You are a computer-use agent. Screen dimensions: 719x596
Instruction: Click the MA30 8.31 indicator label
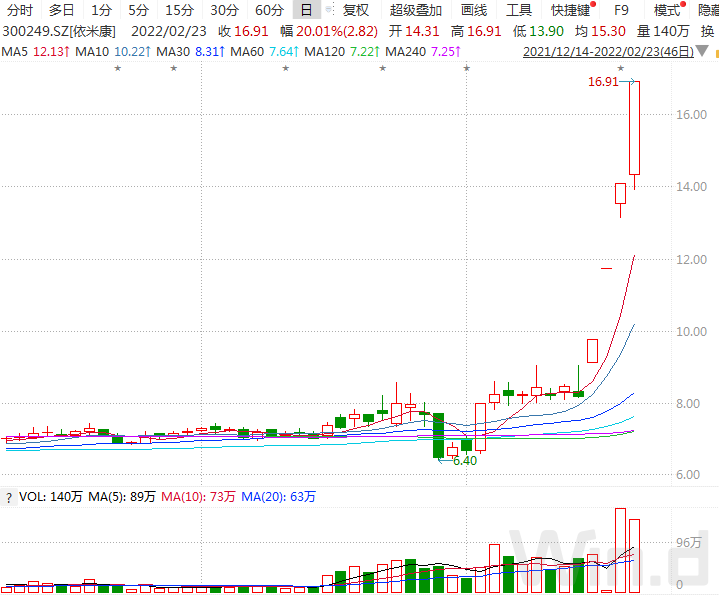191,52
